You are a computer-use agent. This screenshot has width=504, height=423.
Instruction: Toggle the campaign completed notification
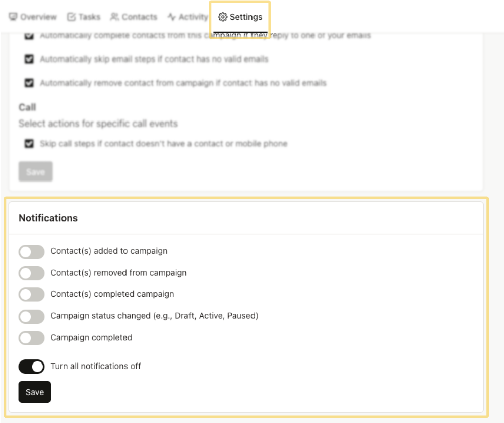(x=31, y=337)
